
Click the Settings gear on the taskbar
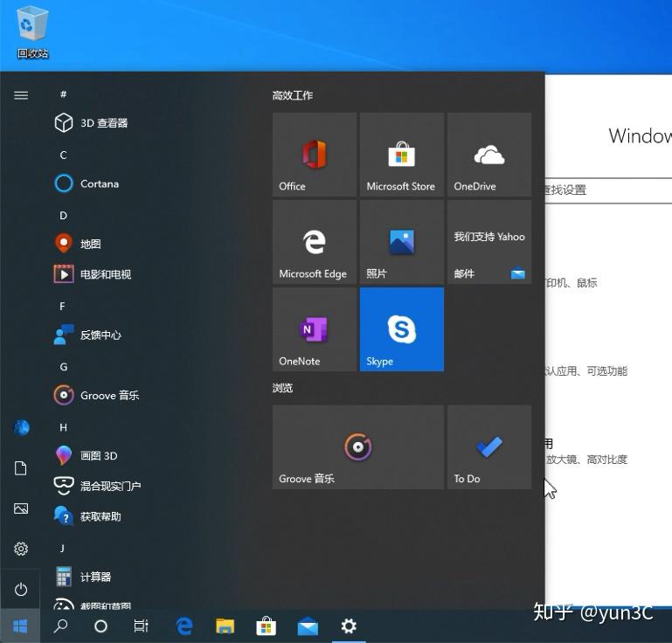349,626
